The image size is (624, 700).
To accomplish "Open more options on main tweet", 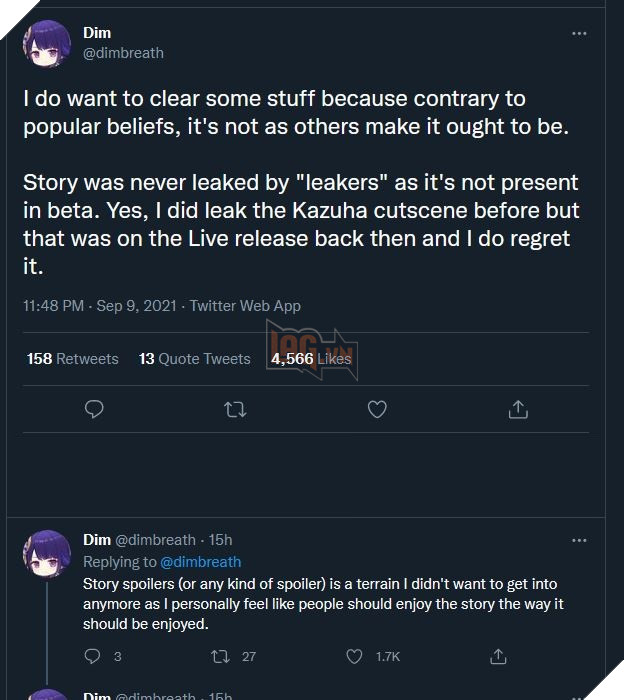I will pos(579,33).
